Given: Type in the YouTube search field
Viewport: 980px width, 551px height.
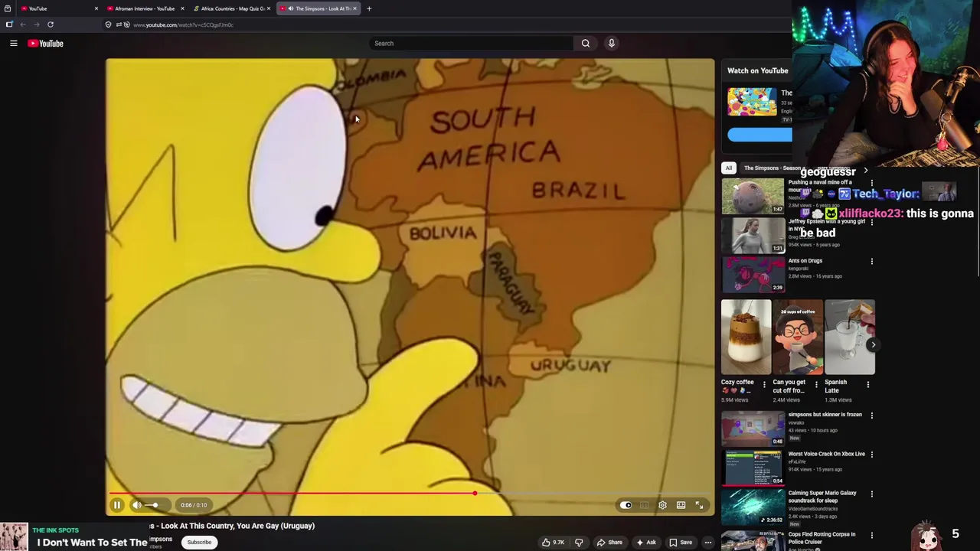Looking at the screenshot, I should coord(471,44).
